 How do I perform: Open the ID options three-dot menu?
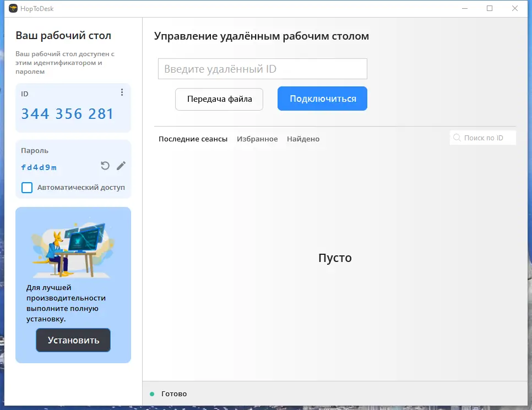pyautogui.click(x=122, y=92)
